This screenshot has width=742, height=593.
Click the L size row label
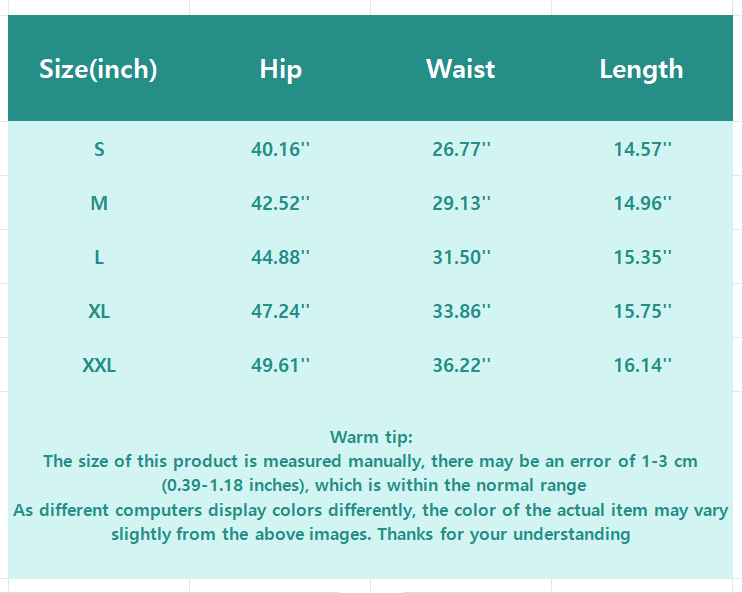point(99,258)
